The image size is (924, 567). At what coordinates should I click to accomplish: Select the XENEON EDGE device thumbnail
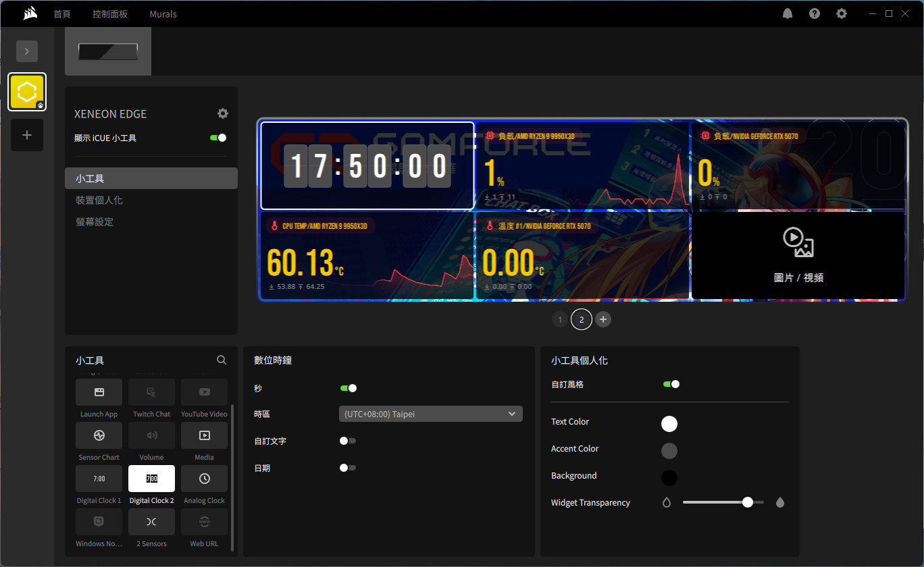(x=108, y=51)
